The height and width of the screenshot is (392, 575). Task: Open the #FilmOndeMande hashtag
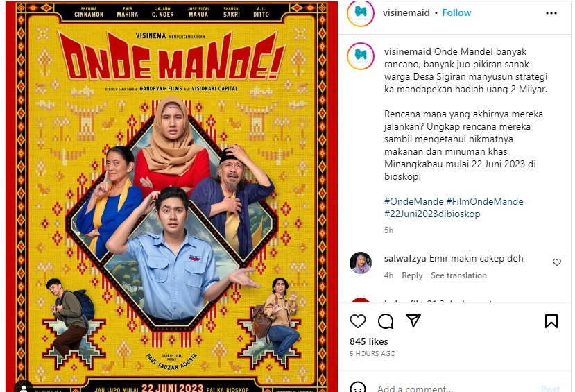[484, 201]
